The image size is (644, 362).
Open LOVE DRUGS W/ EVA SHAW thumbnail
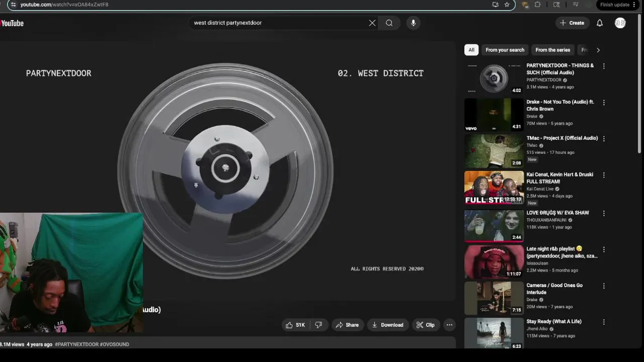(x=494, y=225)
